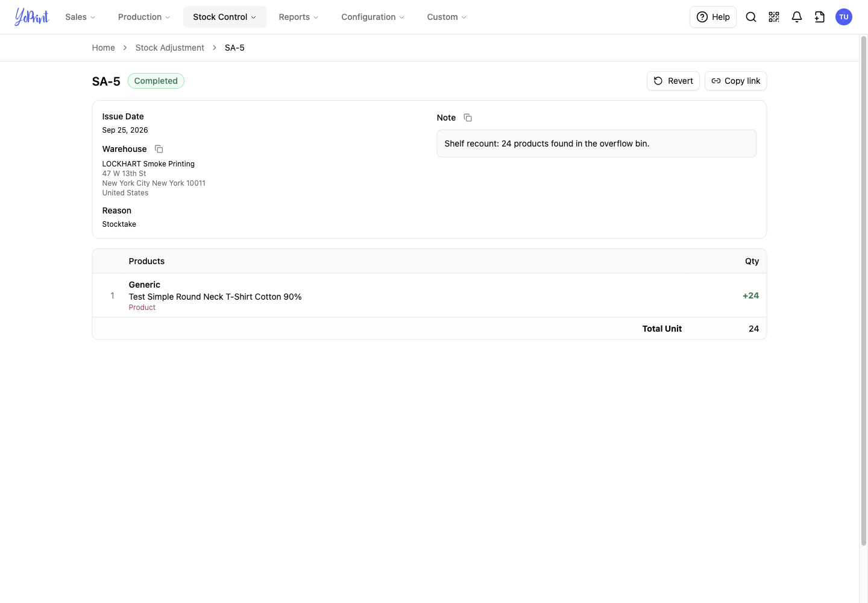Open the QR code scanner icon

tap(774, 17)
